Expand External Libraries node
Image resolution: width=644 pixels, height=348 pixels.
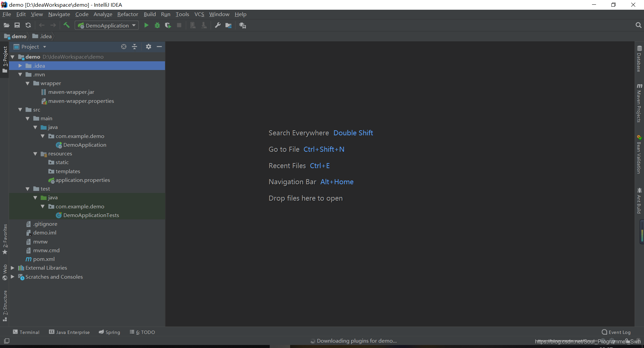[x=12, y=268]
